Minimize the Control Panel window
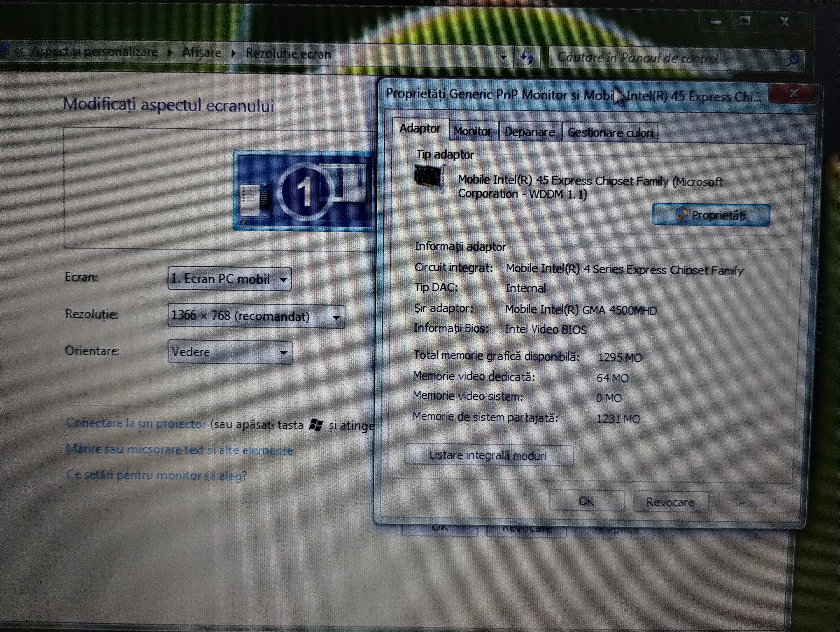 pos(716,22)
